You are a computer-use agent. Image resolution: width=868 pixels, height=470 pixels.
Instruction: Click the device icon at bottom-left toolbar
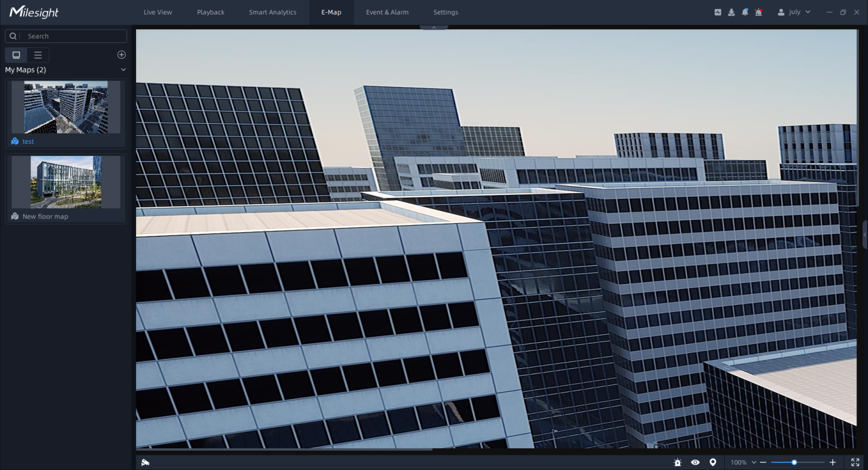click(146, 462)
